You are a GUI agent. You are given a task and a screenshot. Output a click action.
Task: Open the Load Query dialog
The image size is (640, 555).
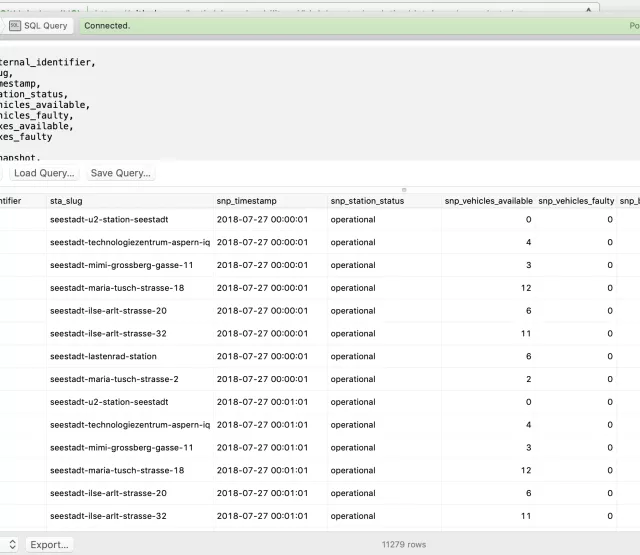[x=44, y=173]
